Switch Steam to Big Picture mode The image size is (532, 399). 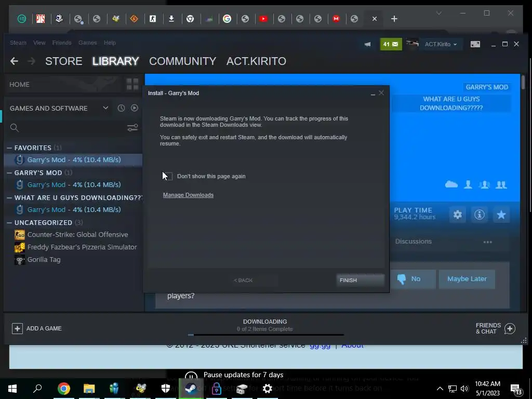coord(475,44)
